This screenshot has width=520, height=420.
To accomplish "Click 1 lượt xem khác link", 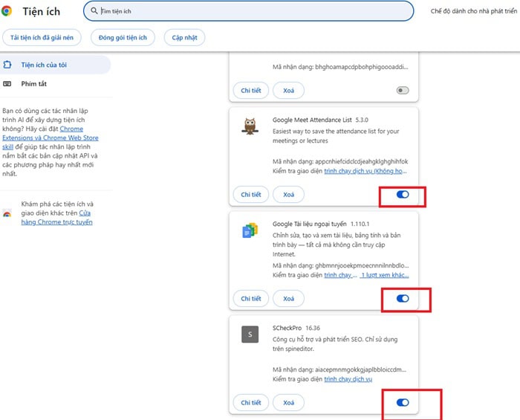I will [x=385, y=275].
